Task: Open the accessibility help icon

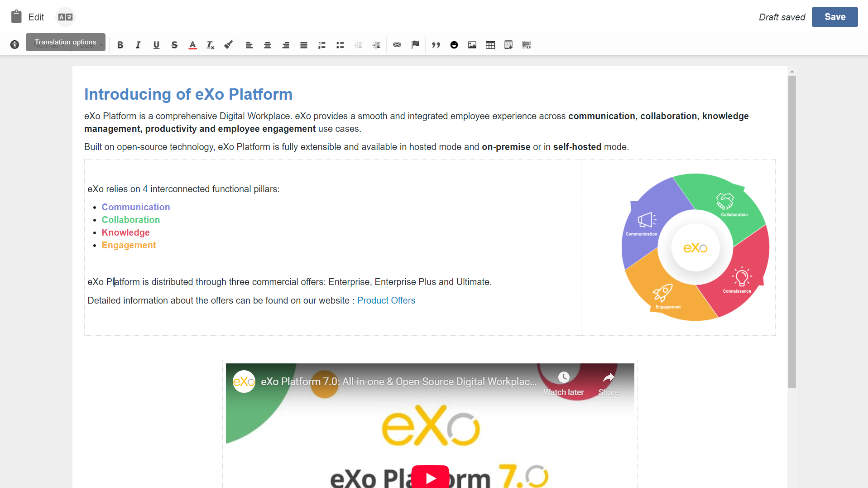Action: click(14, 45)
